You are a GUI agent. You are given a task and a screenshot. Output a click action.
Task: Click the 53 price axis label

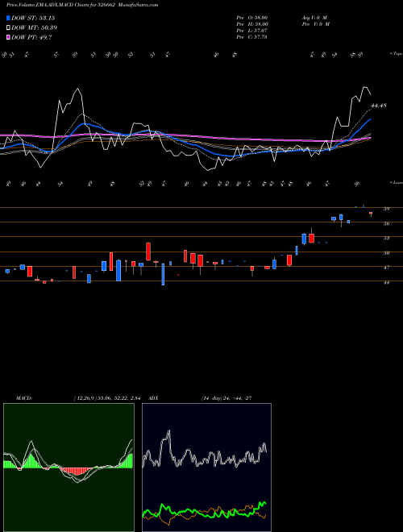(x=386, y=238)
